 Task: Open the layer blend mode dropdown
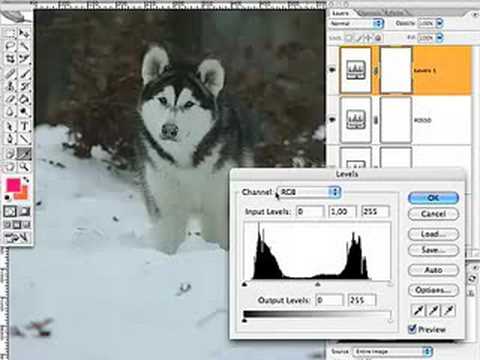[356, 23]
